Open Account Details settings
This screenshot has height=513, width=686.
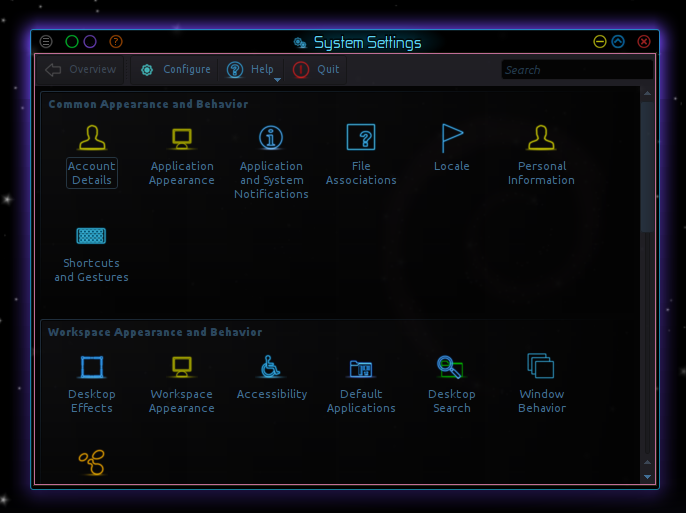pos(92,157)
